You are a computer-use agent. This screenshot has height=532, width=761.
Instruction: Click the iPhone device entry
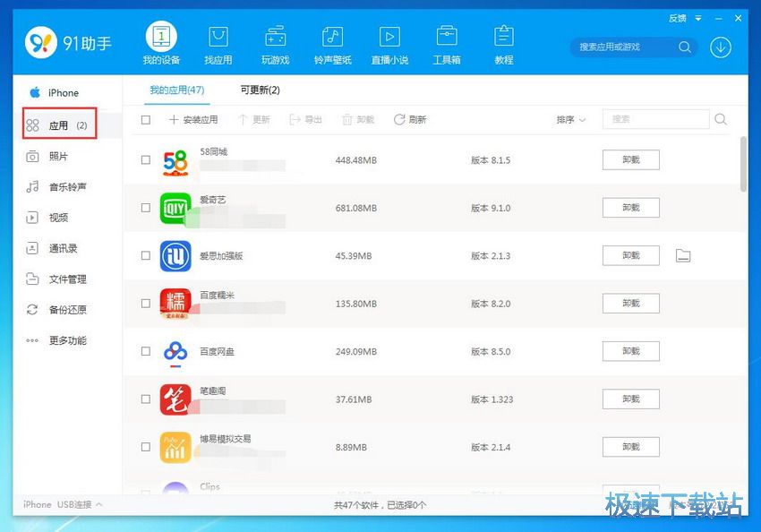(x=54, y=93)
